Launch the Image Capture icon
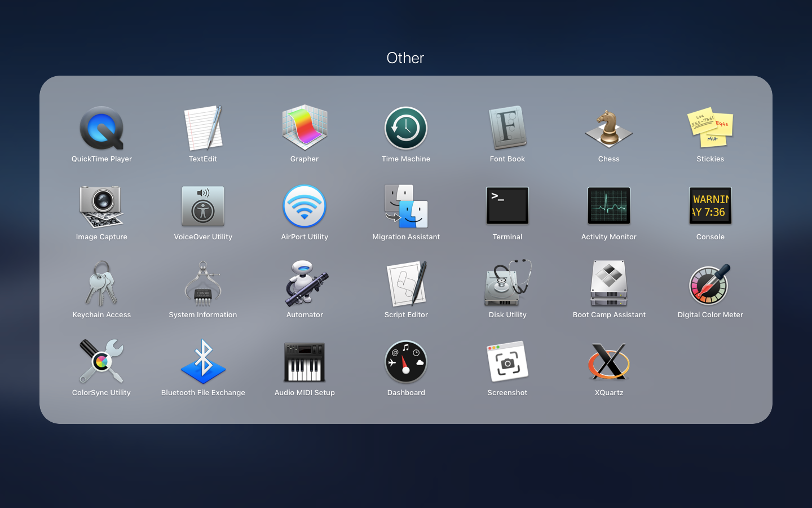This screenshot has height=508, width=812. (x=101, y=207)
